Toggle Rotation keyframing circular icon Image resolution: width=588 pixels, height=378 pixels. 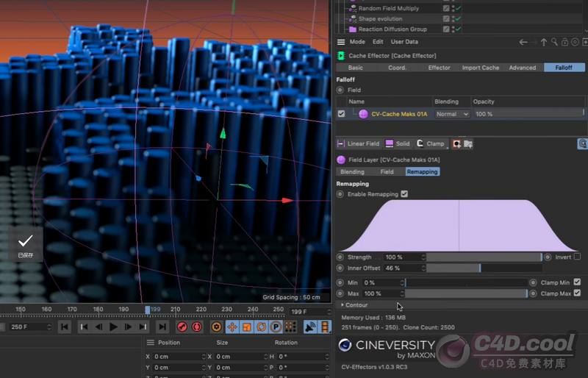(261, 327)
